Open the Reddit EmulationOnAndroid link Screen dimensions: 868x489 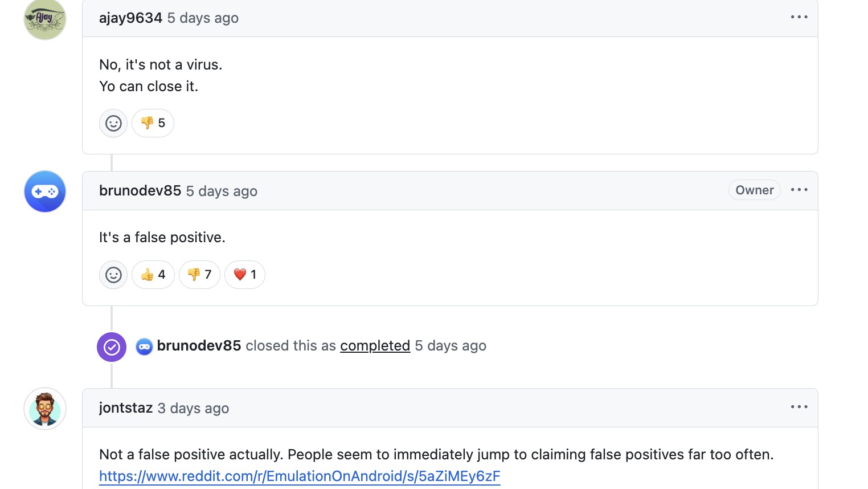coord(300,476)
